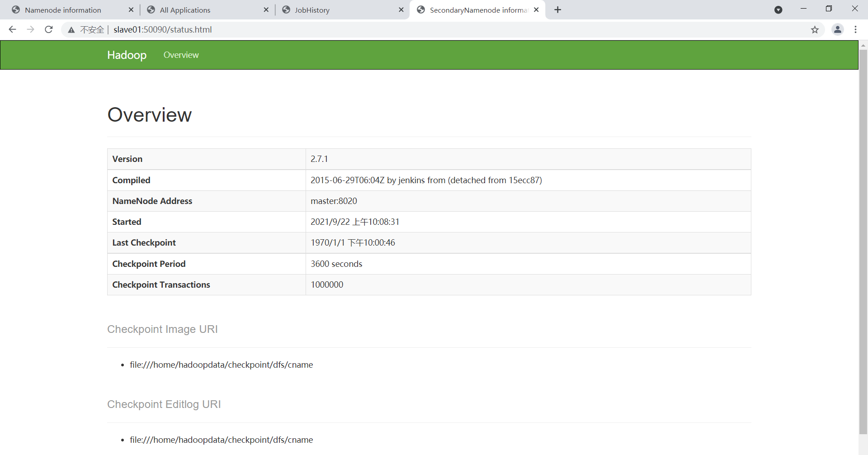The height and width of the screenshot is (455, 868).
Task: Select the Overview navbar item
Action: (x=181, y=55)
